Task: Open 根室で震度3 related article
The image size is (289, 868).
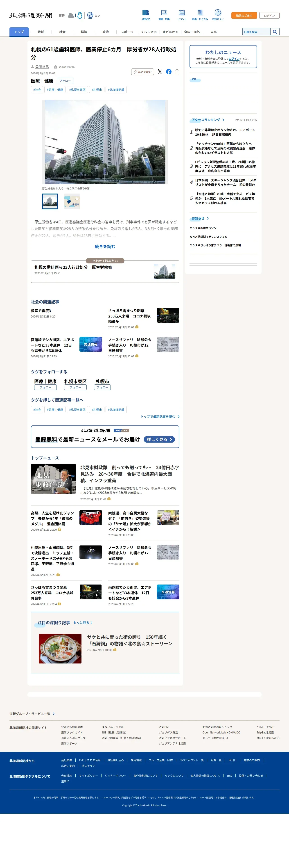Action: click(x=41, y=311)
